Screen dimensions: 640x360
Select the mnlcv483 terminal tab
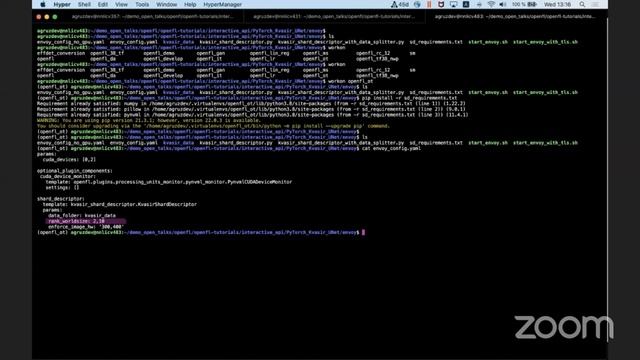(x=515, y=17)
